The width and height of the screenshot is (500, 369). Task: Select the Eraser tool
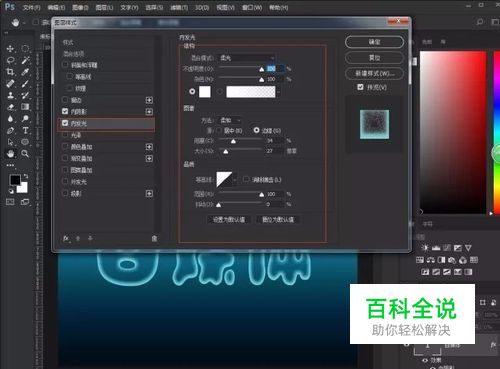click(10, 107)
